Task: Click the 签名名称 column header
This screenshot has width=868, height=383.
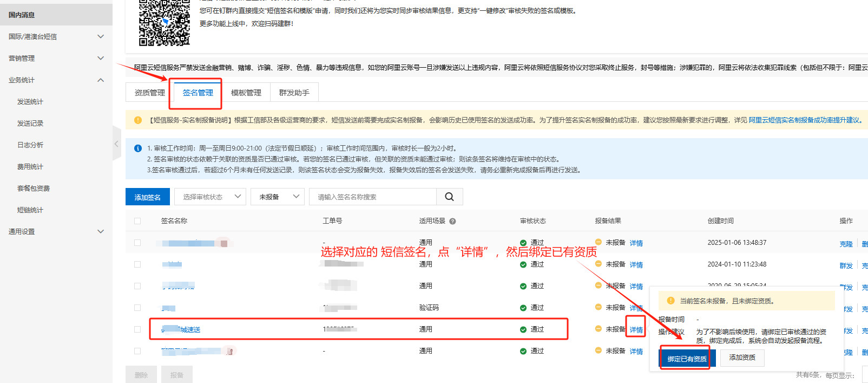Action: point(174,221)
